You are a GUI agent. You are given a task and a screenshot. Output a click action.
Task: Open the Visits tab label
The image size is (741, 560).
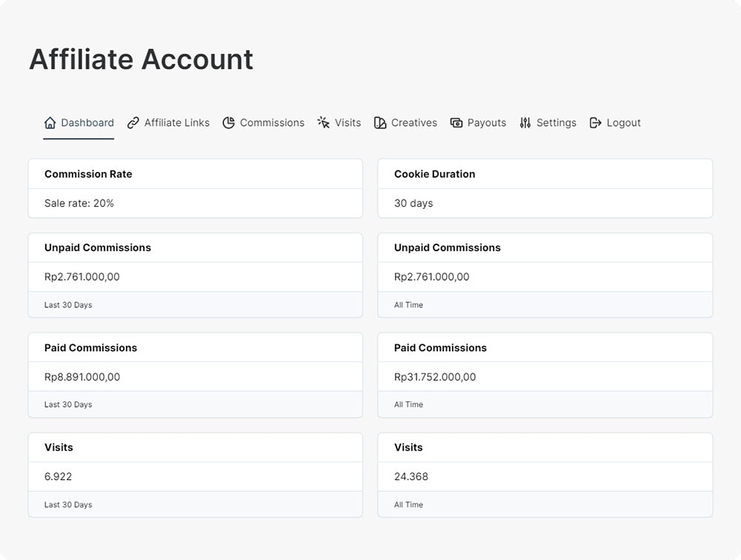click(x=348, y=123)
